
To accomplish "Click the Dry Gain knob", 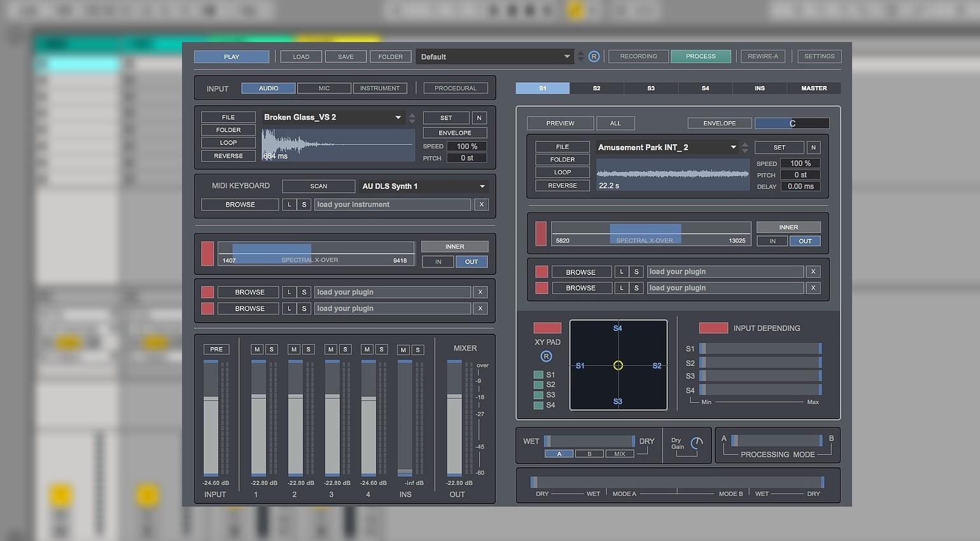I will coord(697,443).
